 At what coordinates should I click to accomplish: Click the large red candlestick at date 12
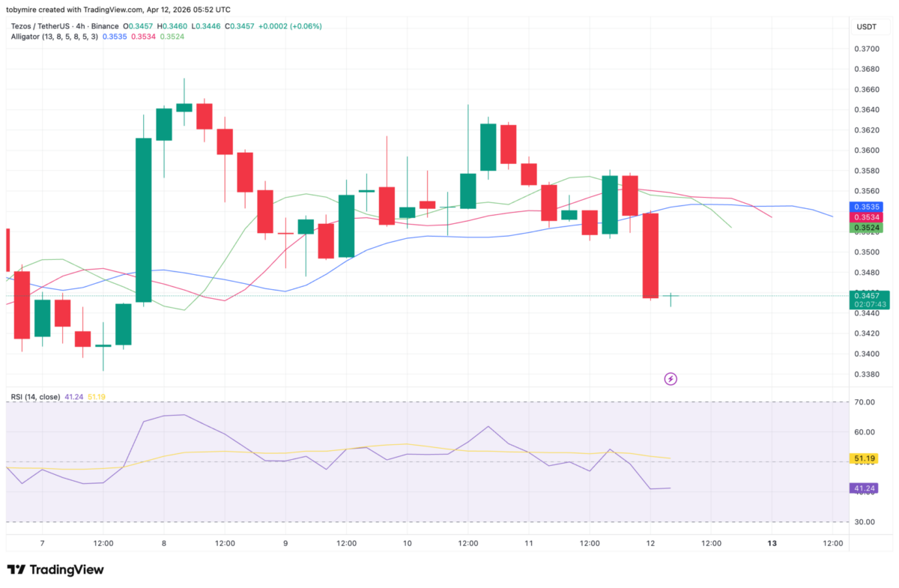tap(650, 255)
